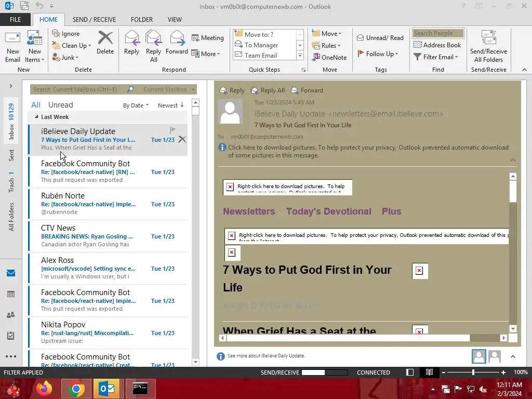Click Ignore conversation button
Screen dimensions: 532x399
[66, 34]
